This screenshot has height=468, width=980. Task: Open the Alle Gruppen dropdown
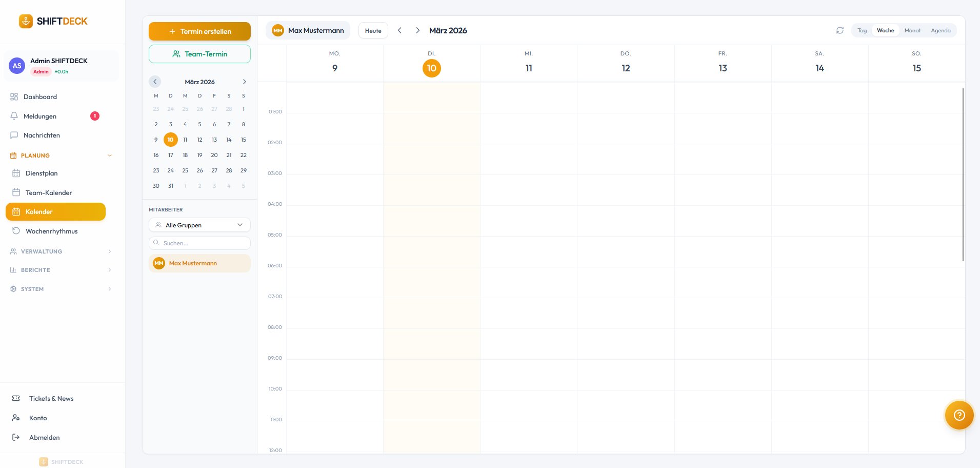pyautogui.click(x=199, y=225)
